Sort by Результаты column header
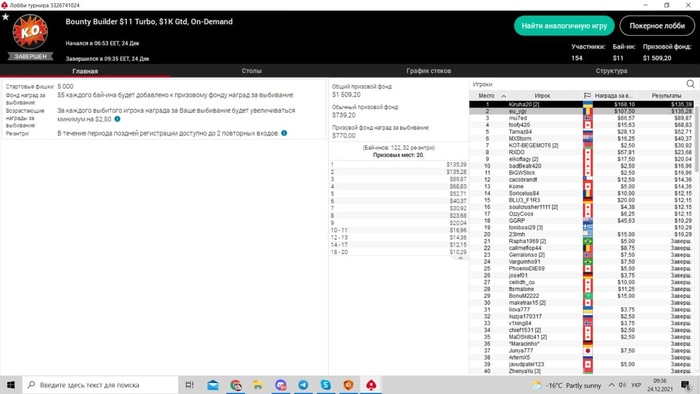 (x=666, y=95)
